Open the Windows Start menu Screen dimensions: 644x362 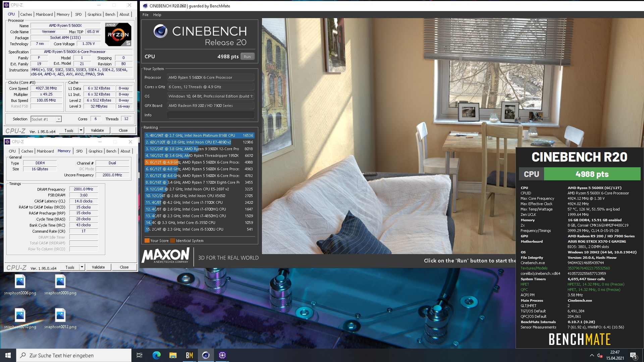[8, 355]
